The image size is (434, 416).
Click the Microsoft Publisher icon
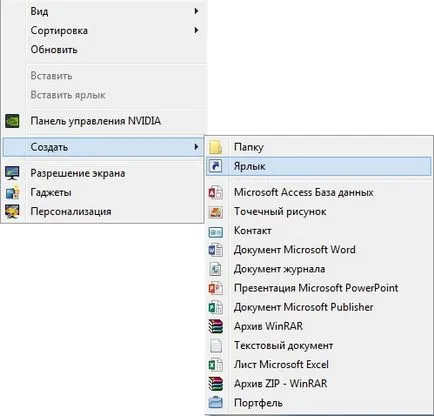click(216, 307)
